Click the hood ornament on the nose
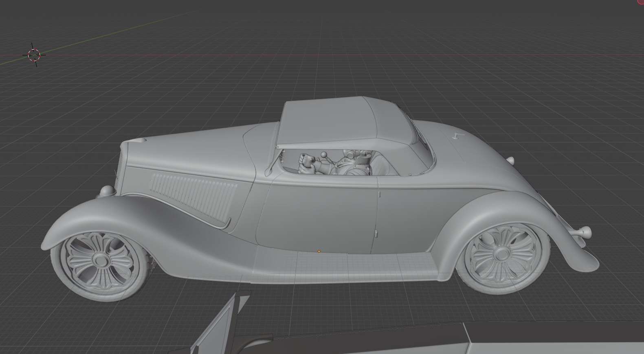Screen dimensions: 644x354 140,140
